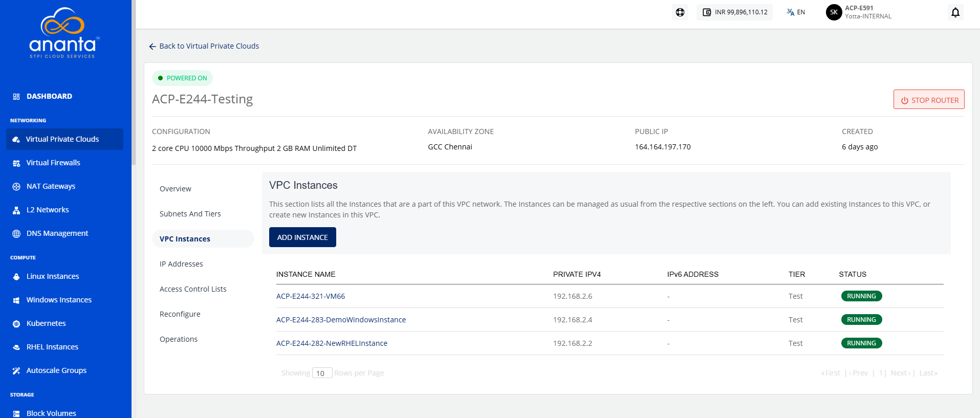Go to First page in pagination
980x418 pixels.
[x=831, y=373]
